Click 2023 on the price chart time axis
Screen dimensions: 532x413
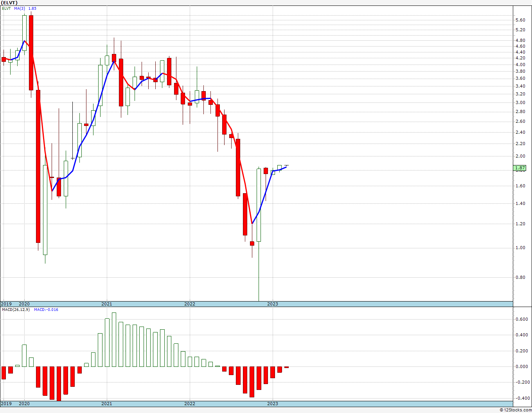click(x=273, y=304)
